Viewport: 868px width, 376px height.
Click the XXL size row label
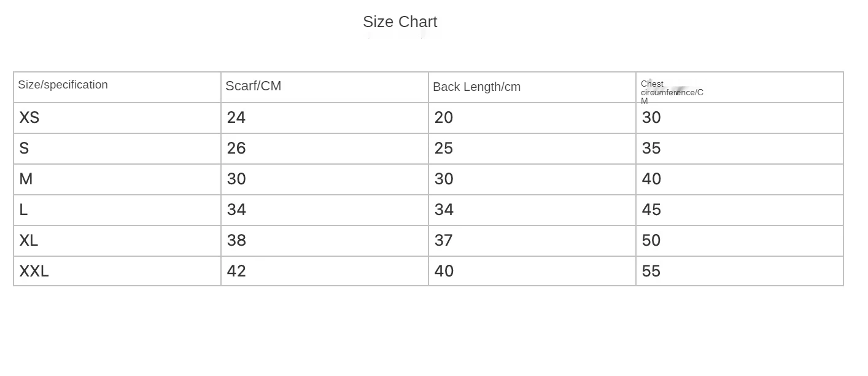pos(34,272)
